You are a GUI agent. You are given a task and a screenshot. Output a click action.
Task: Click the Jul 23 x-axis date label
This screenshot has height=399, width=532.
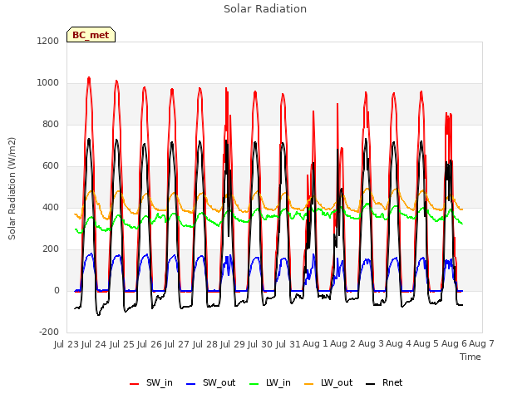coord(66,344)
